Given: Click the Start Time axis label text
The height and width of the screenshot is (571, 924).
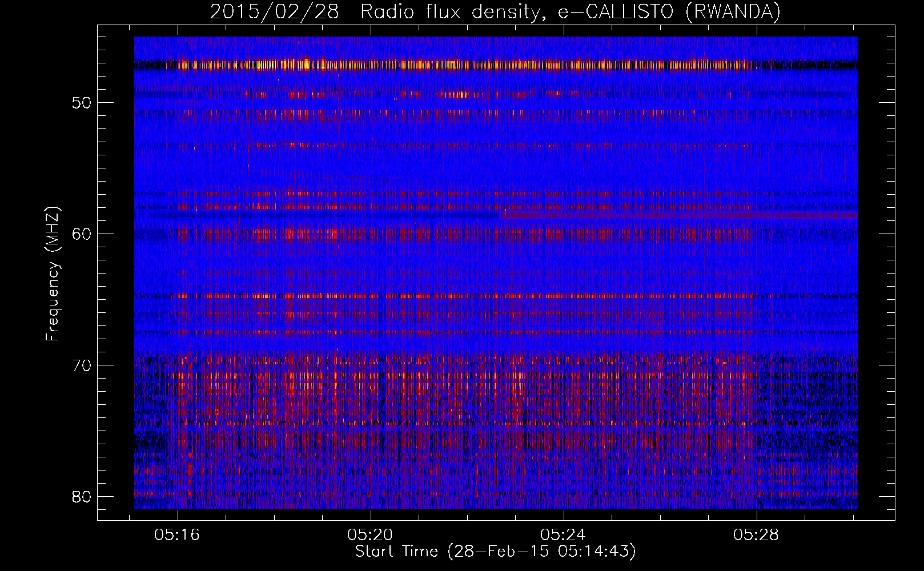Looking at the screenshot, I should tap(396, 552).
